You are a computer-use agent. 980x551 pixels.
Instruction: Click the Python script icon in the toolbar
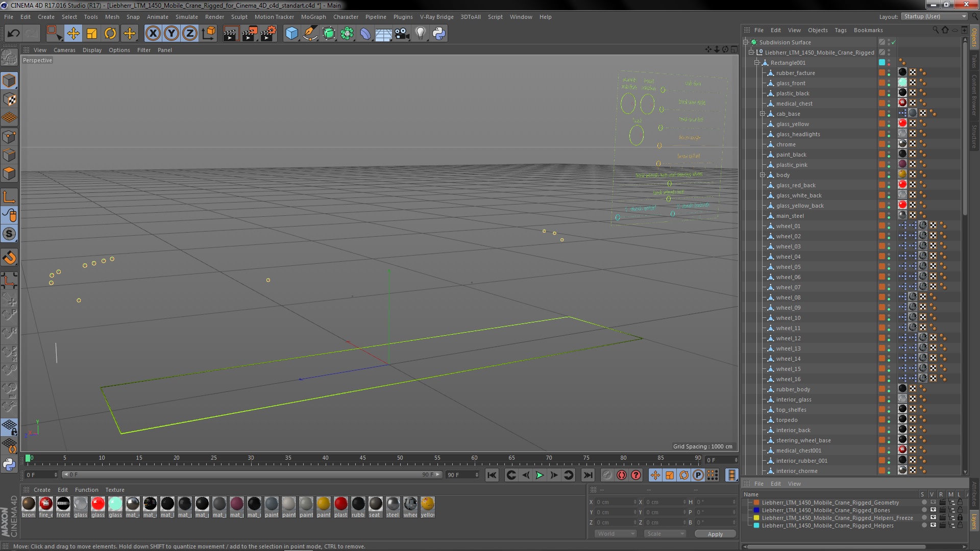click(439, 34)
